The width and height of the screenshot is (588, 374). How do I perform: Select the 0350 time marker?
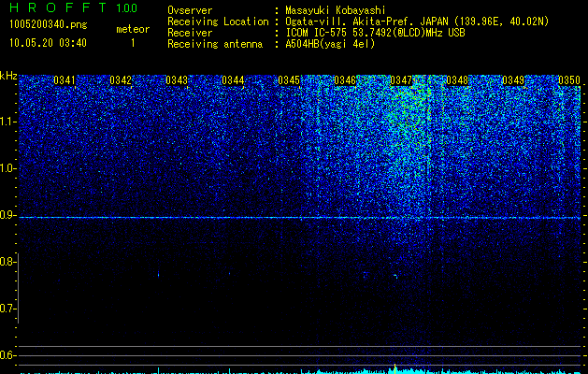569,80
